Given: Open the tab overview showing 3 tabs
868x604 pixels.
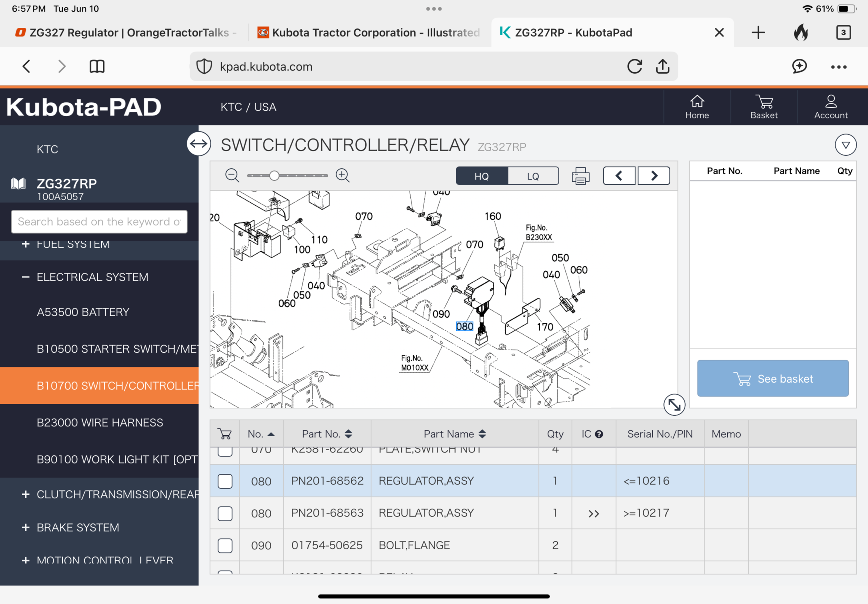Looking at the screenshot, I should click(x=843, y=32).
